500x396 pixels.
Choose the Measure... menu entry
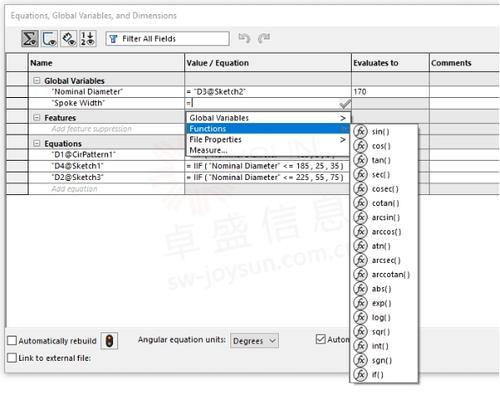coord(267,150)
